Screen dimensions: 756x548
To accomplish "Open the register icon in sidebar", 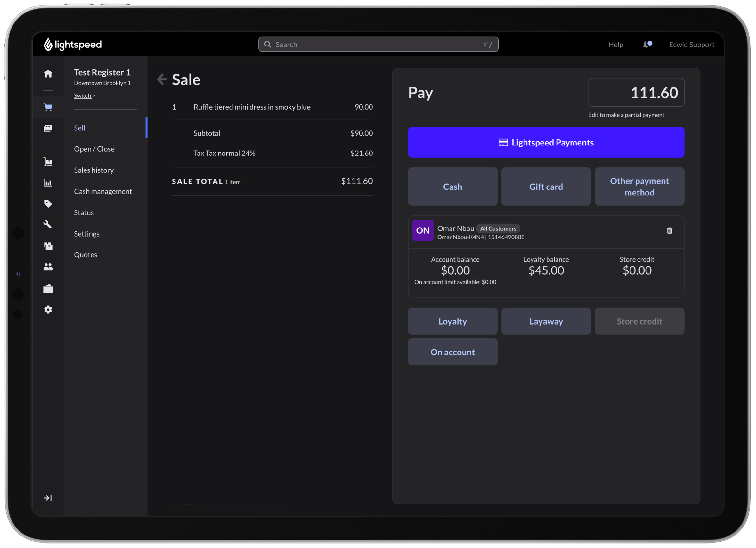I will pyautogui.click(x=48, y=128).
